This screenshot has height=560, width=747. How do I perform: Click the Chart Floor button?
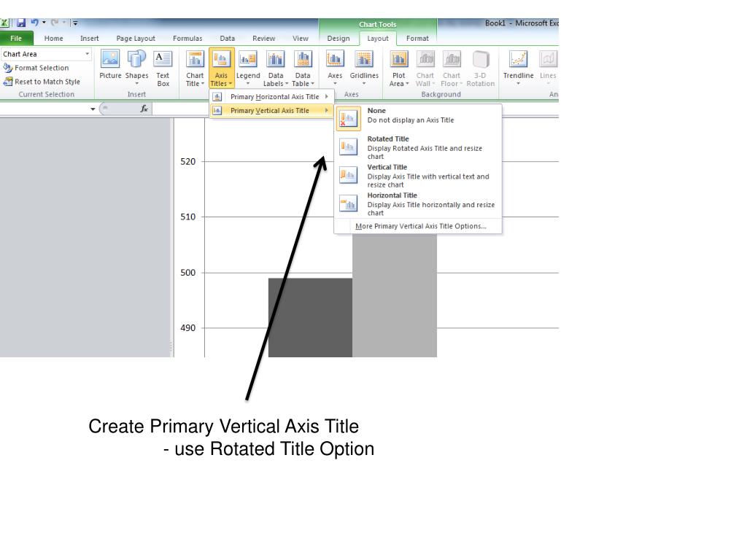pos(452,69)
